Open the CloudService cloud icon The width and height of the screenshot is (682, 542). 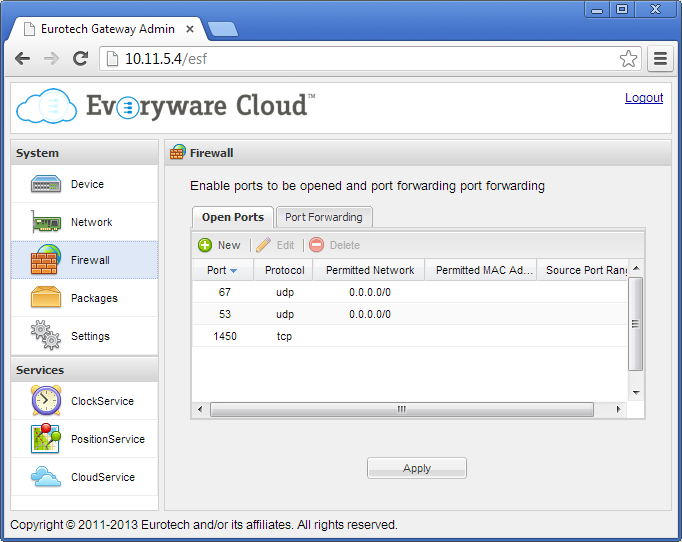point(46,476)
